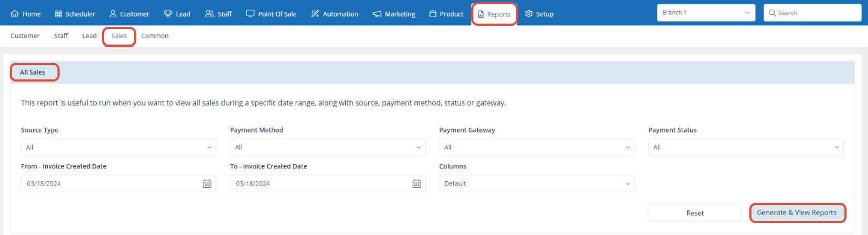This screenshot has width=868, height=235.
Task: Click the Customer person icon in top bar
Action: (x=113, y=14)
